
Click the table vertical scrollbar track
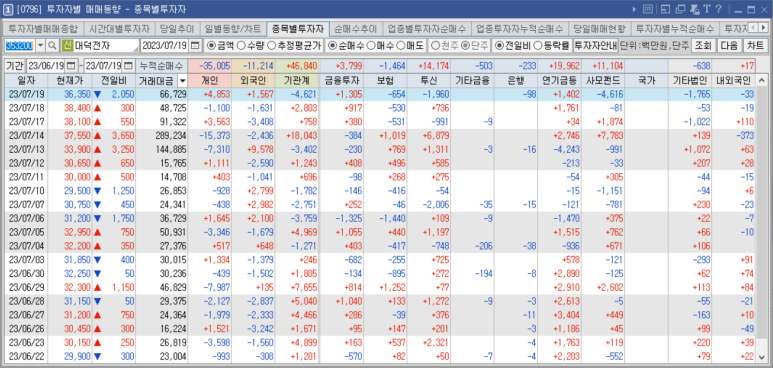coord(761,219)
